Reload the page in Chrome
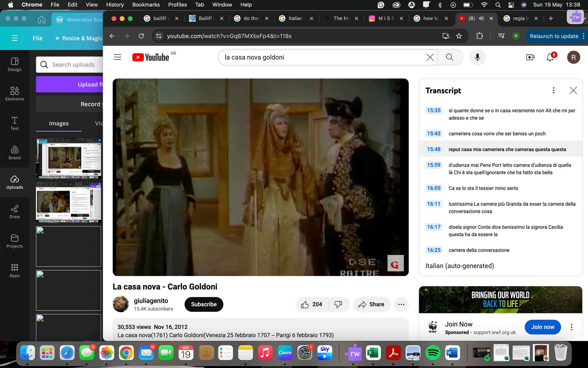The image size is (588, 368). click(141, 36)
